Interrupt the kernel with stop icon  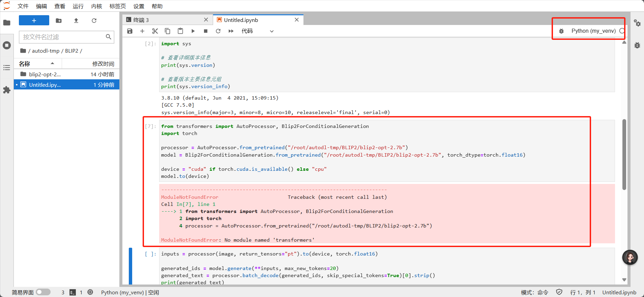(x=206, y=31)
